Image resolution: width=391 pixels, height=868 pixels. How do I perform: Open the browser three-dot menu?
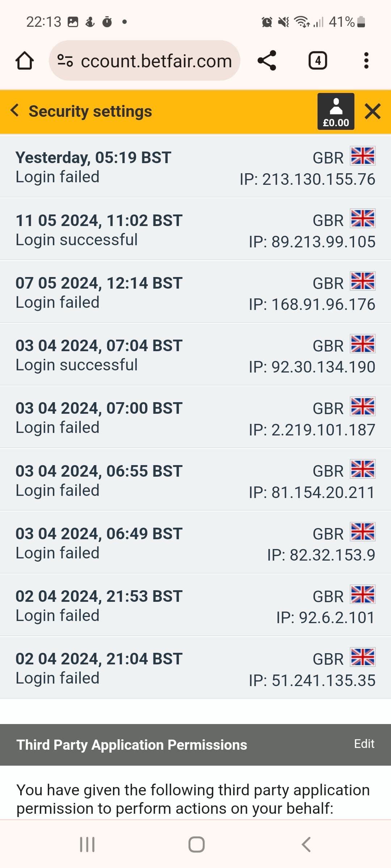366,60
